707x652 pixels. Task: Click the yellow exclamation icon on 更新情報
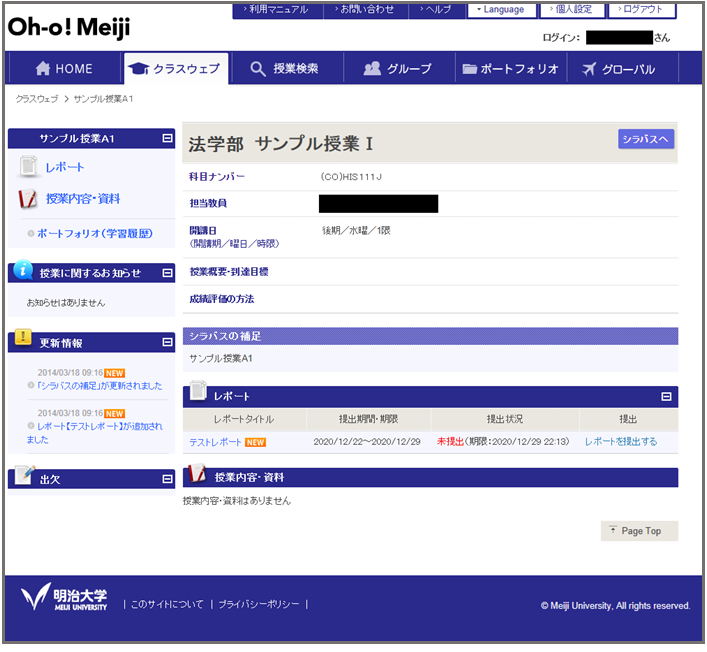click(23, 337)
